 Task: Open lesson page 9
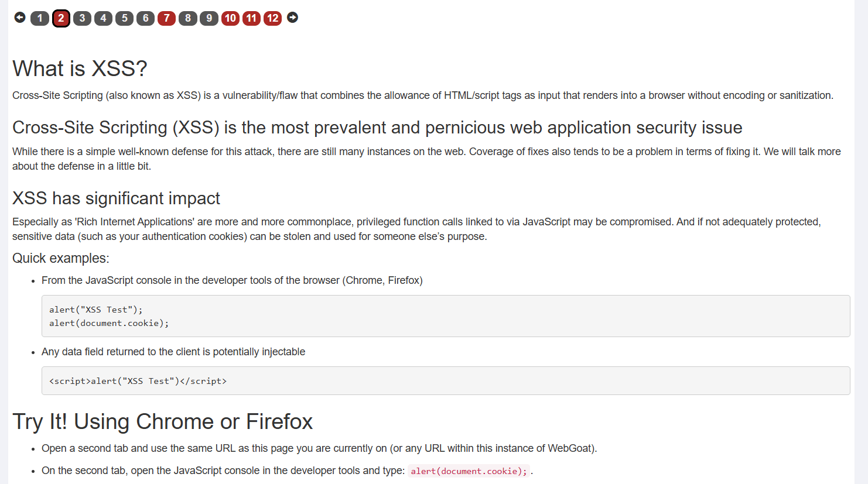[209, 18]
